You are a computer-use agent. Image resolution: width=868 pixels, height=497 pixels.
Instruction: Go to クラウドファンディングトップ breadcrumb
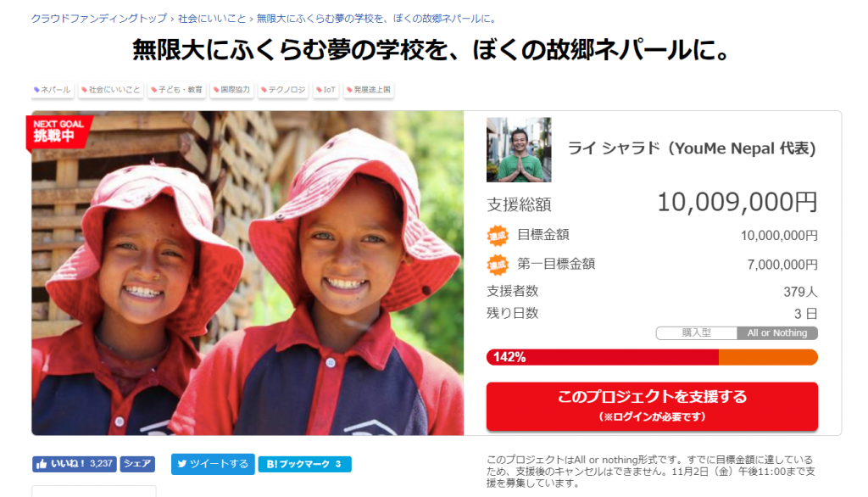[x=98, y=19]
